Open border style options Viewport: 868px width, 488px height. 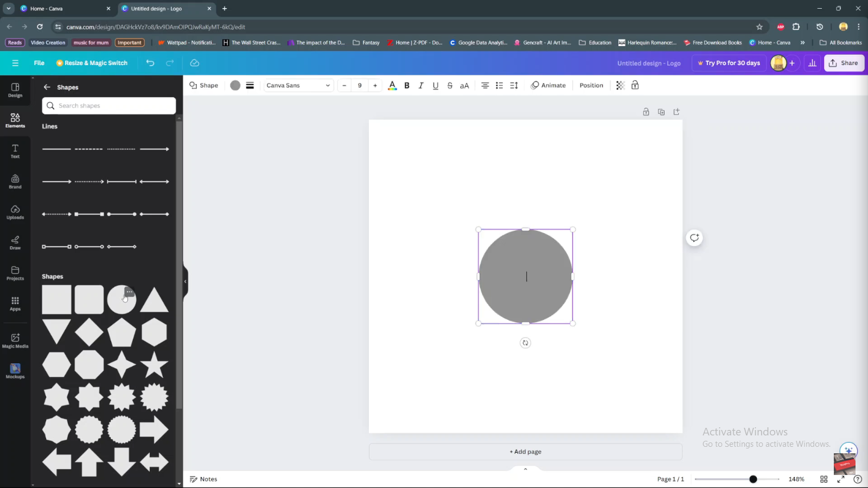[x=250, y=85]
